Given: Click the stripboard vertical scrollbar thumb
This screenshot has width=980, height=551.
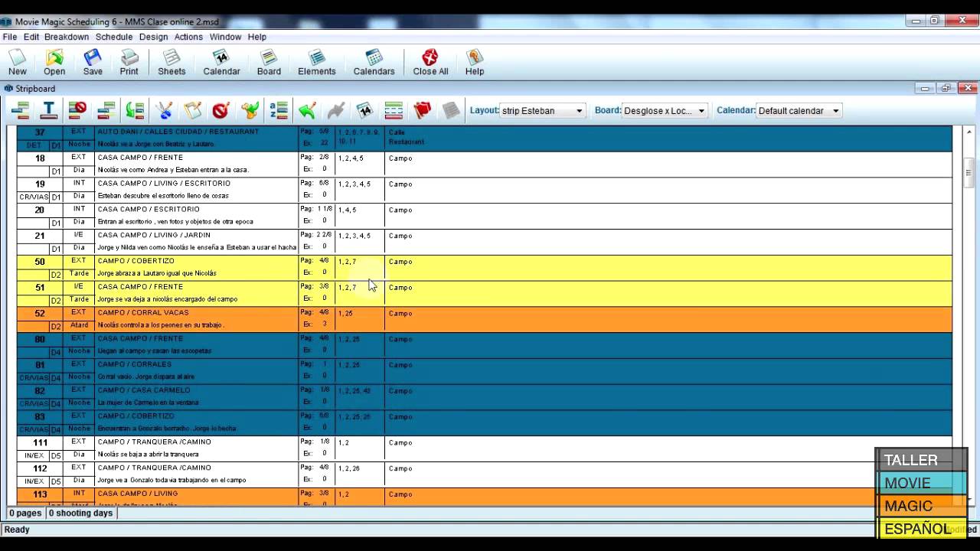Looking at the screenshot, I should point(969,171).
